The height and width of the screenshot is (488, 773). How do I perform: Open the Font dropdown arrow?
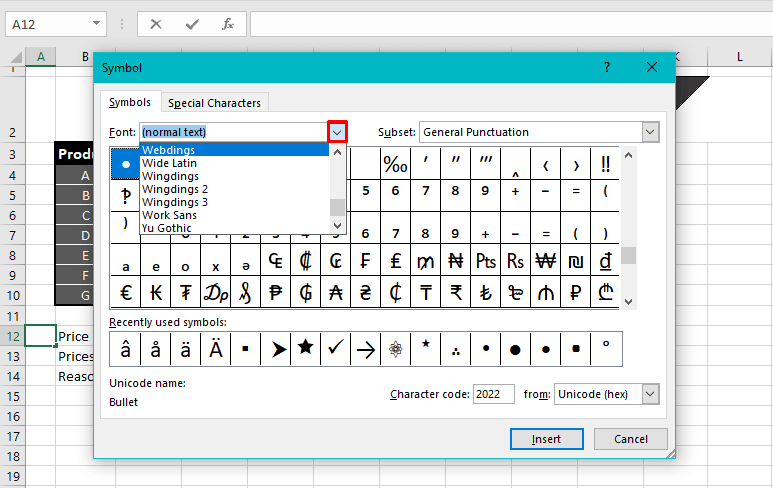click(337, 132)
